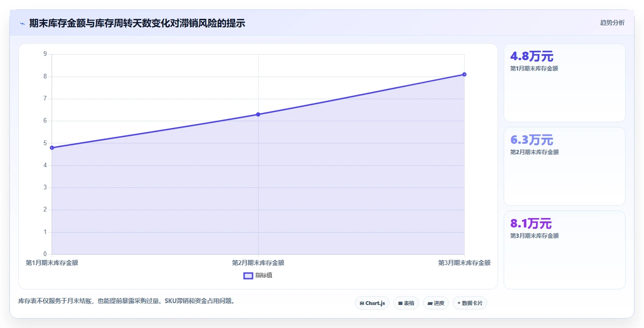Click y-axis tick value 9

pyautogui.click(x=45, y=54)
